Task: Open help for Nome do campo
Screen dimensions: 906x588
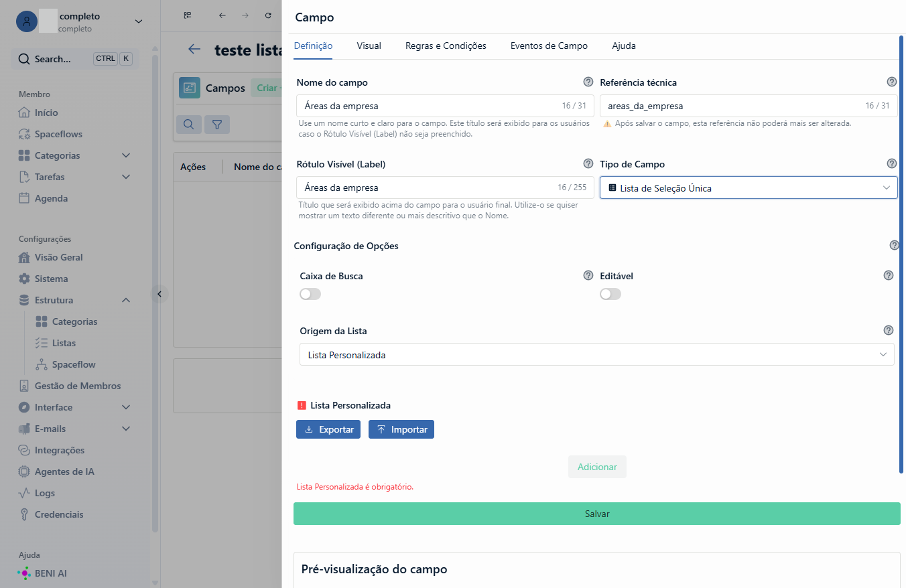Action: pyautogui.click(x=588, y=82)
